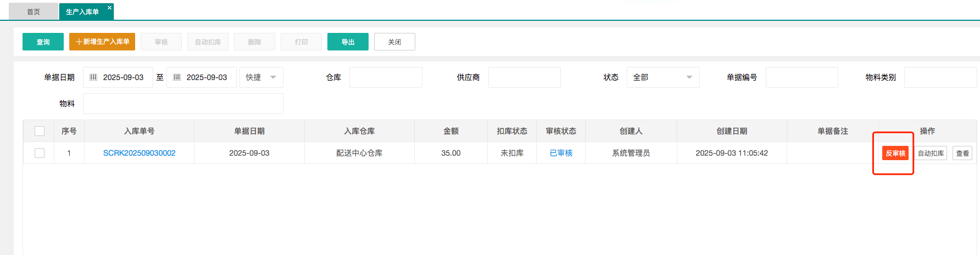
Task: Click the green 查询 button
Action: [x=43, y=42]
